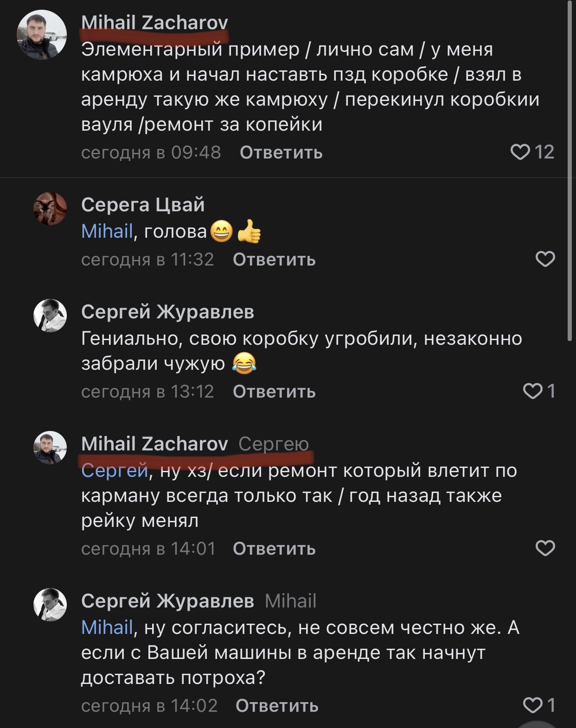
Task: Like Mihail Zacharov's 14:01 reply
Action: click(545, 548)
